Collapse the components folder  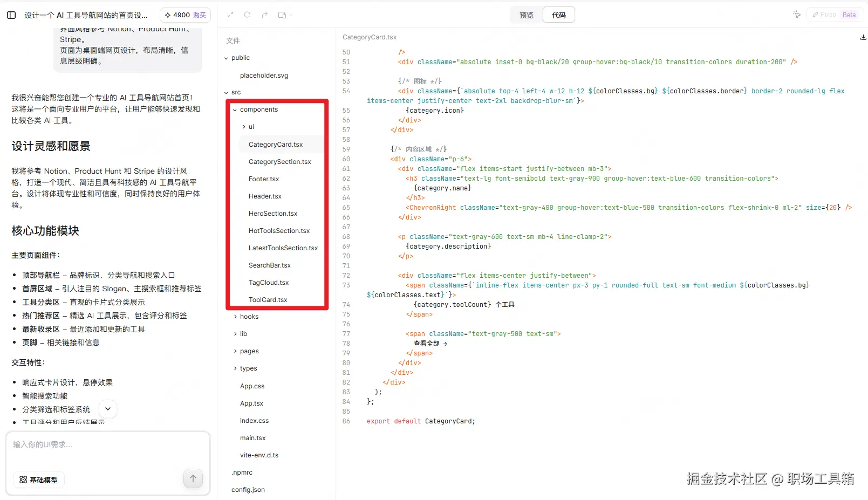[x=256, y=109]
